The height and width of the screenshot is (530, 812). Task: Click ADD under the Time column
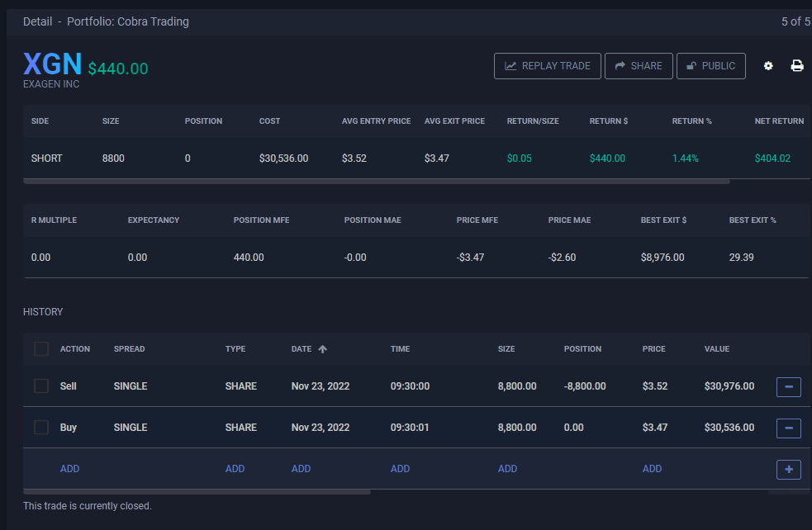click(400, 469)
